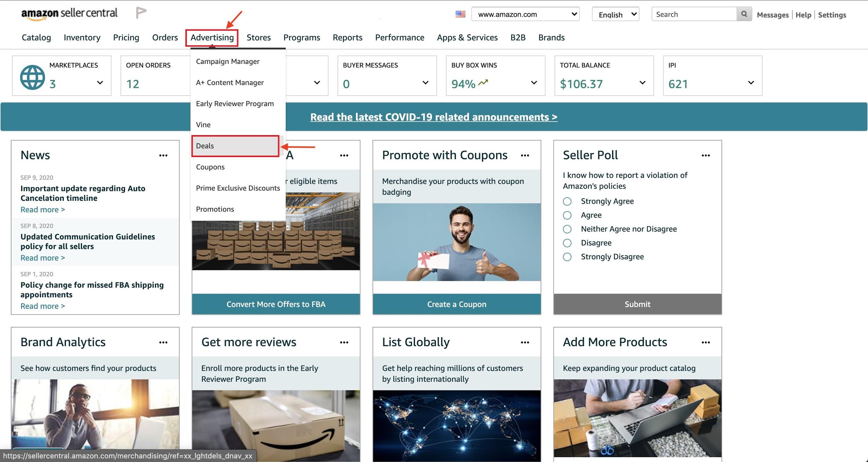This screenshot has height=462, width=868.
Task: Open Get more reviews three-dot menu
Action: [x=344, y=342]
